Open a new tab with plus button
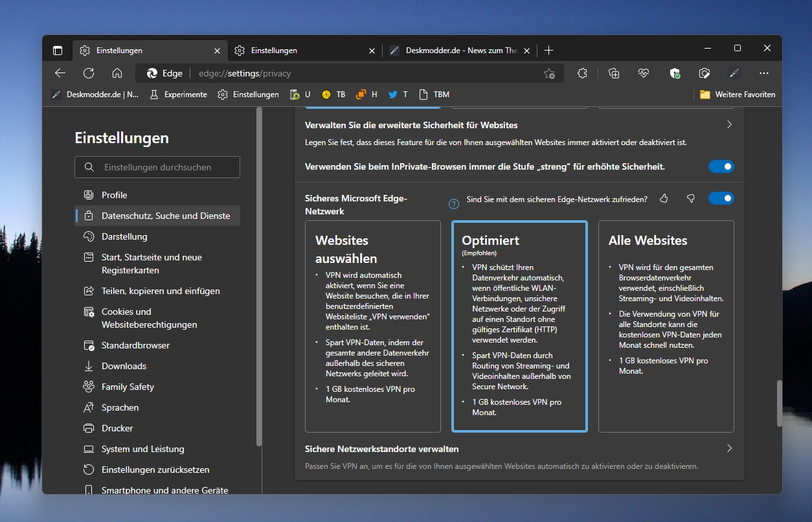The image size is (812, 522). (x=549, y=51)
